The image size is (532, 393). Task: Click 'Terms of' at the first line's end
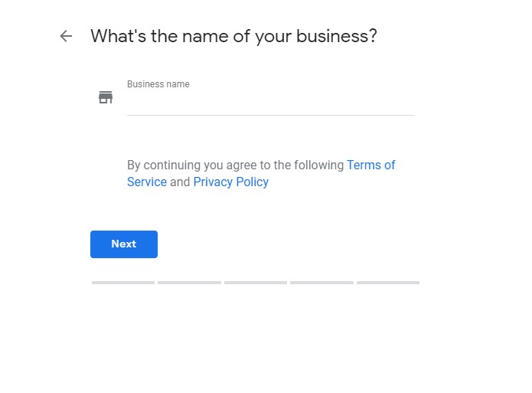point(371,165)
